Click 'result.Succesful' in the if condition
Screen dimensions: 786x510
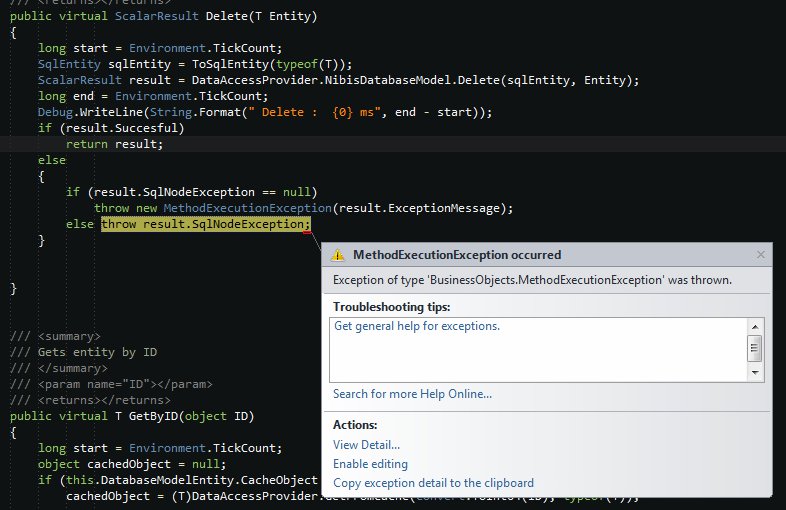[122, 128]
